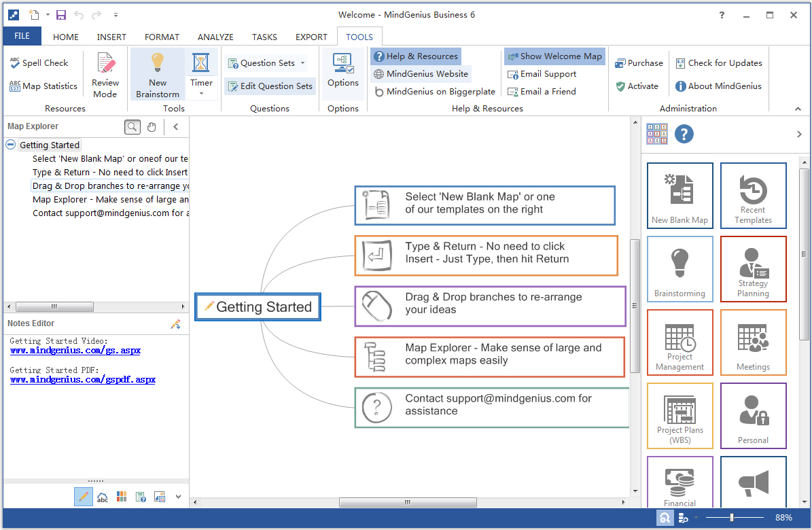This screenshot has height=530, width=812.
Task: Collapse the ribbon with the up chevron
Action: (798, 109)
